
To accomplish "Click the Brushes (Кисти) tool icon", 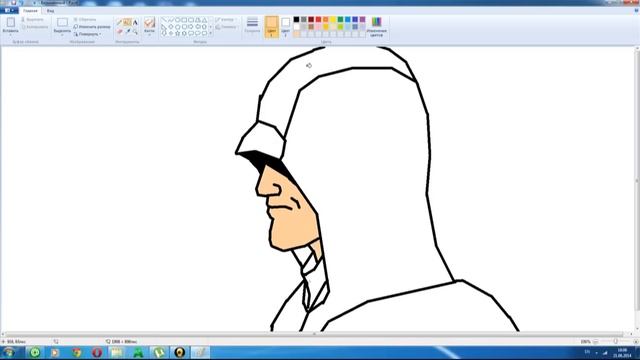I will tap(149, 22).
